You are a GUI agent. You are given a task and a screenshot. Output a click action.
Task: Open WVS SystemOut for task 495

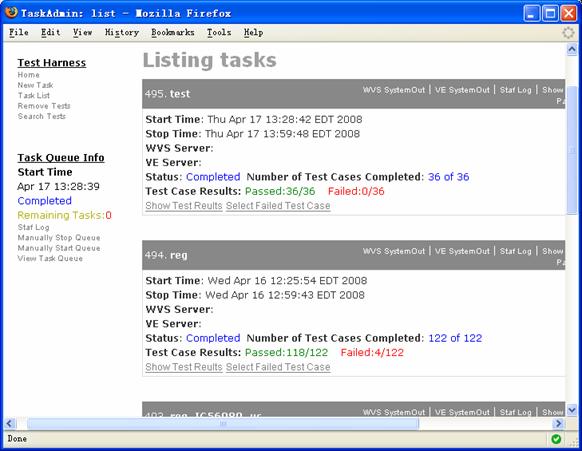tap(394, 90)
